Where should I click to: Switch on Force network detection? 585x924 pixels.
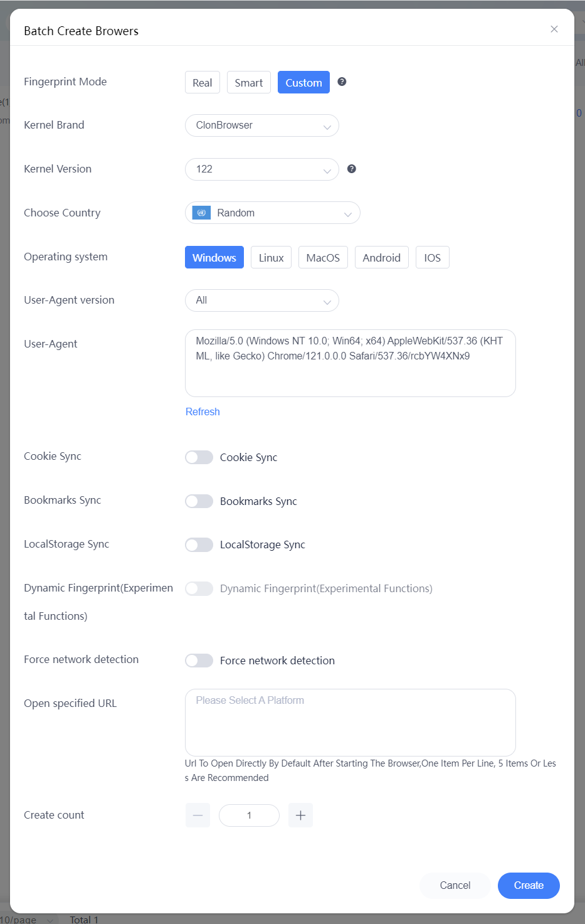[x=199, y=661]
